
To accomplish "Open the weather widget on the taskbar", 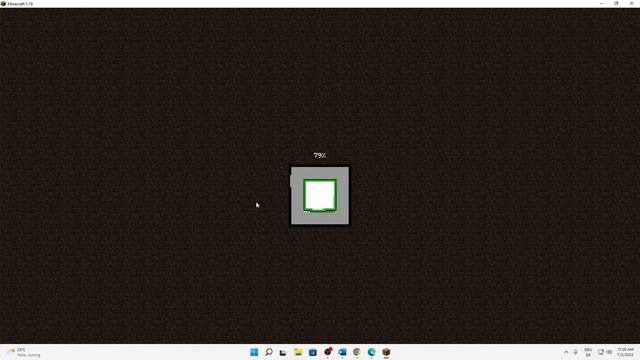I will 24,352.
